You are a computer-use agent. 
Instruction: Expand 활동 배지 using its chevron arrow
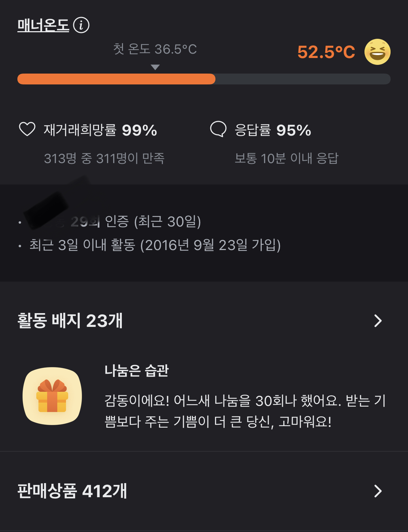[378, 321]
